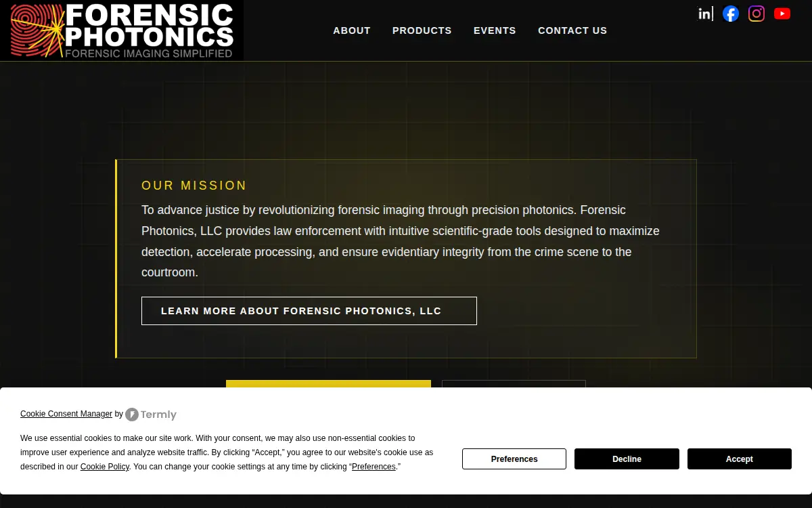Open the About menu item
The image size is (812, 508).
coord(352,30)
